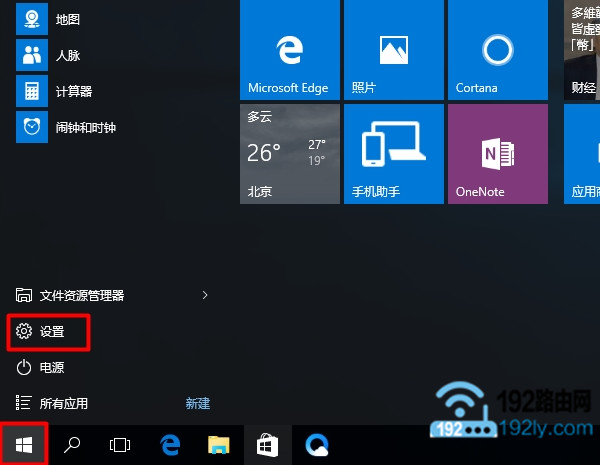Screen dimensions: 600x465
Task: Open the Alarms and Clock icon (闹钟和时钟)
Action: click(32, 127)
